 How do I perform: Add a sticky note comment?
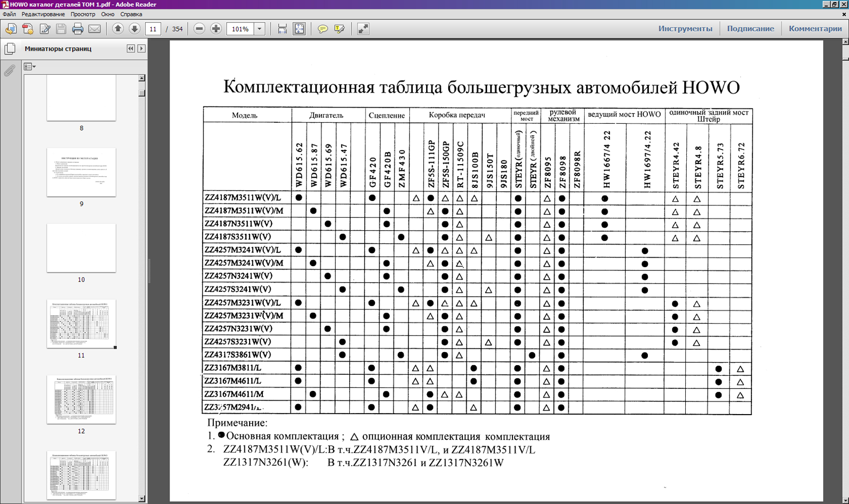tap(323, 29)
